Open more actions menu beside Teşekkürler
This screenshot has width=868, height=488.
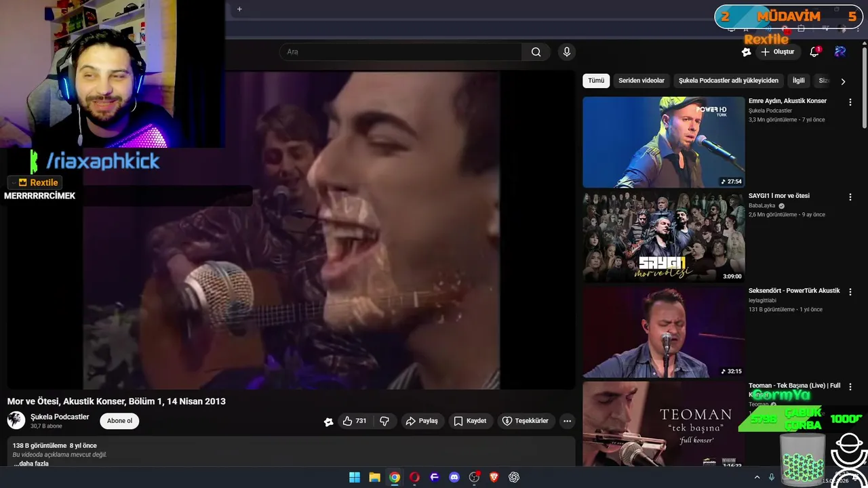(x=567, y=421)
